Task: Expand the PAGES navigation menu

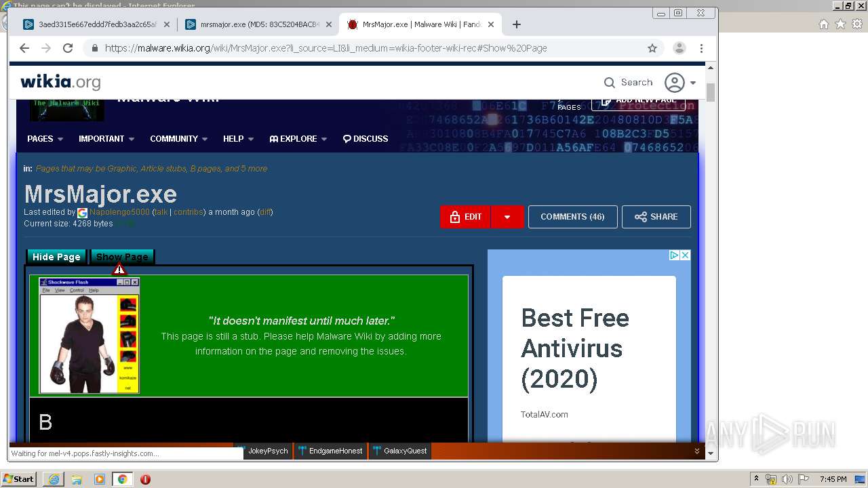Action: point(45,138)
